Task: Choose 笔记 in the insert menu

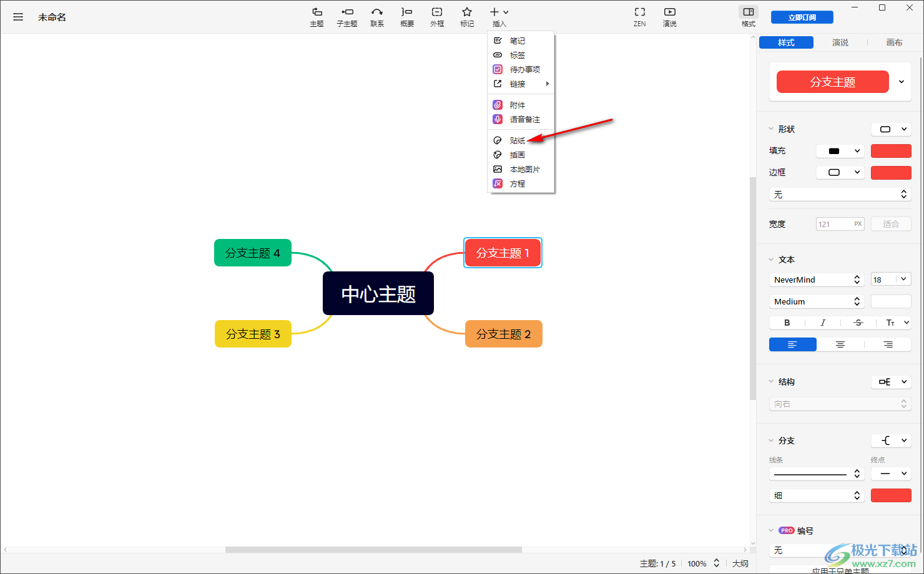Action: [x=521, y=41]
